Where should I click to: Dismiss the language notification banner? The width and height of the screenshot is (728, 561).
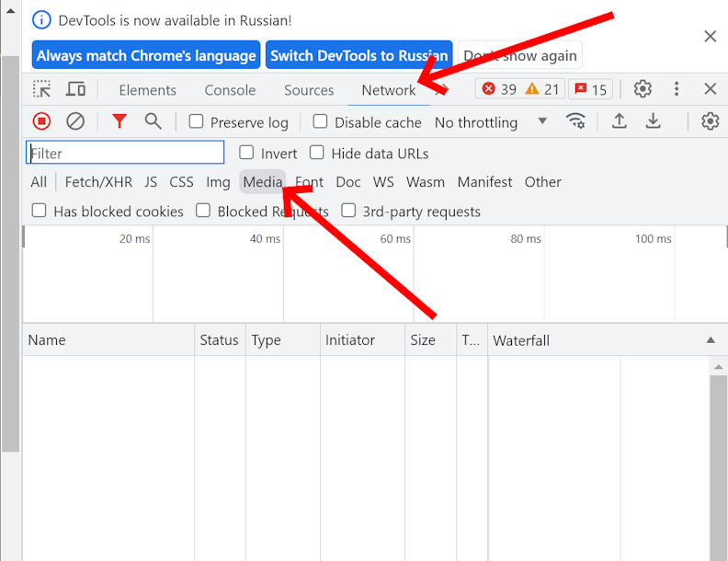pyautogui.click(x=710, y=36)
